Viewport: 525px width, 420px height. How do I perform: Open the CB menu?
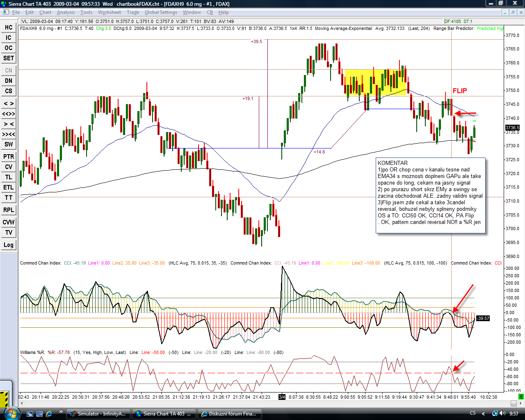coord(210,12)
